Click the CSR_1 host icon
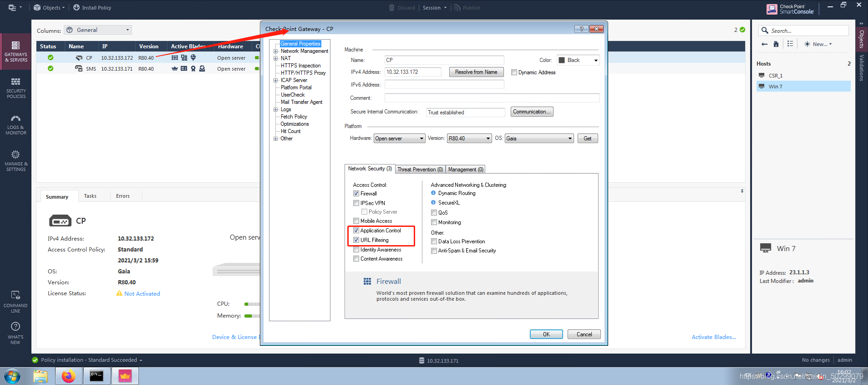Image resolution: width=868 pixels, height=385 pixels. 761,76
